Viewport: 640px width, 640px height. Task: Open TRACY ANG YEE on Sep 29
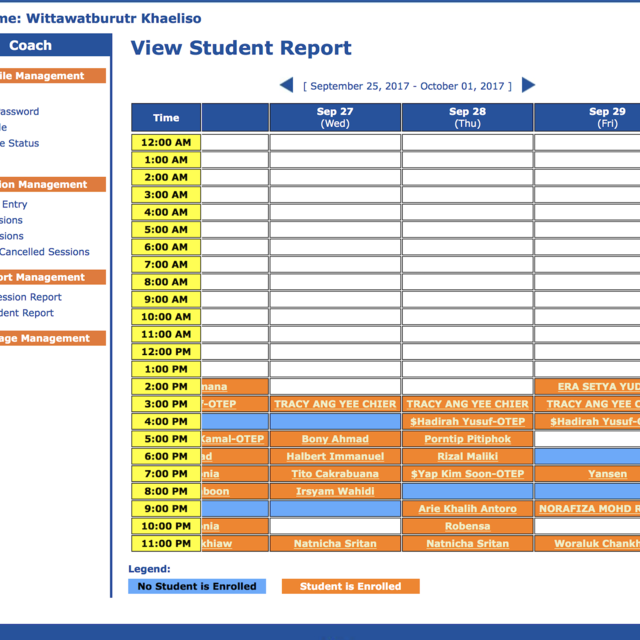coord(593,404)
